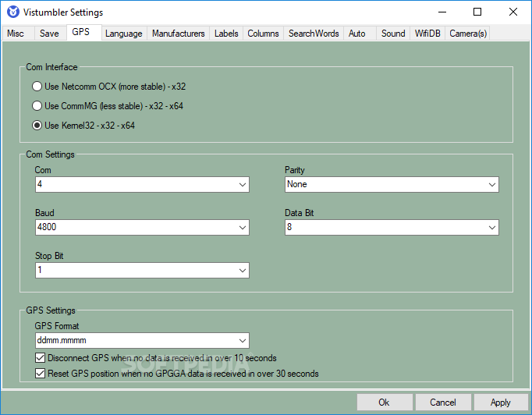Open the Camera(s) tab

(467, 34)
